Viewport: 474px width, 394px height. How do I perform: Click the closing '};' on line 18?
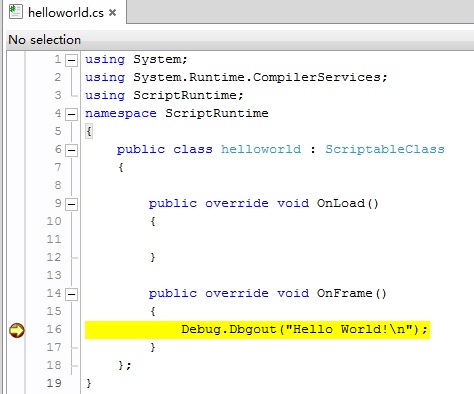pyautogui.click(x=125, y=366)
